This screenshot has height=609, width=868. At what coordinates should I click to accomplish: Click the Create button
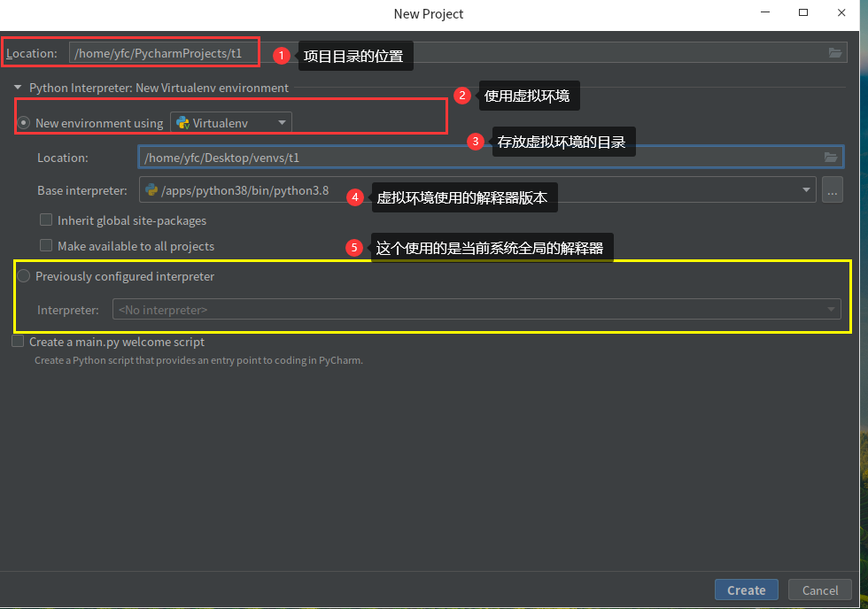tap(746, 590)
